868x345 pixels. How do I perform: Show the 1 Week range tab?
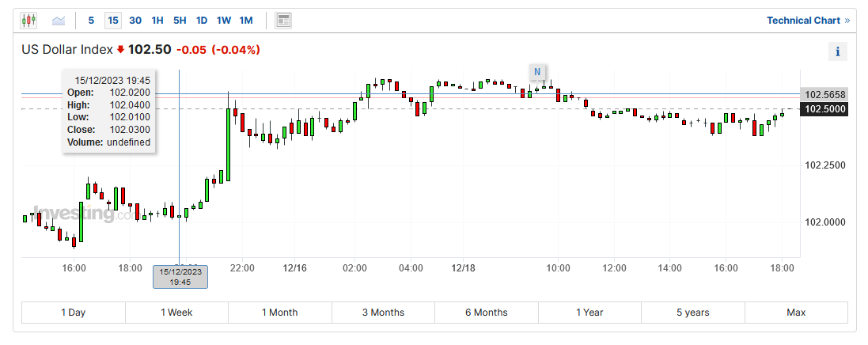tap(176, 313)
